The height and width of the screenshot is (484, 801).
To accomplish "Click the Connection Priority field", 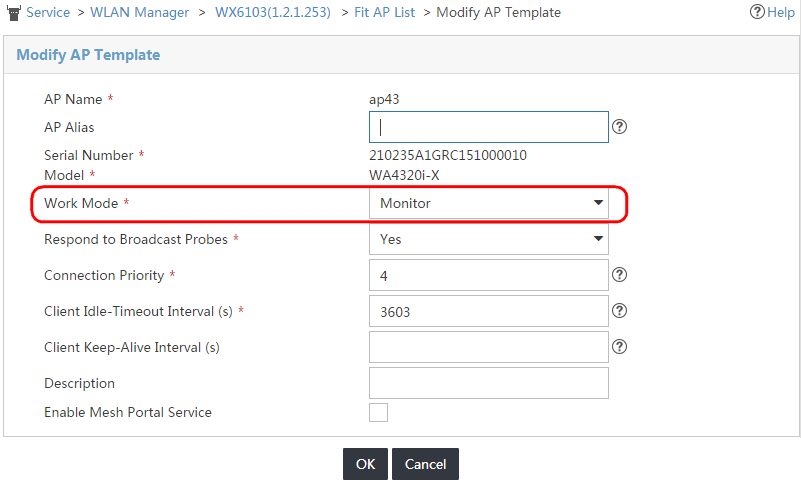I will [x=489, y=275].
